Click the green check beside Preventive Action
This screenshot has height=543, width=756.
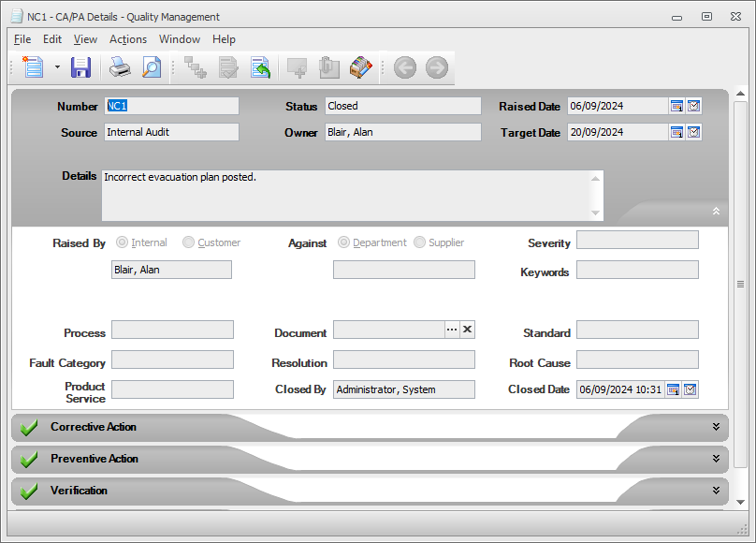[29, 459]
